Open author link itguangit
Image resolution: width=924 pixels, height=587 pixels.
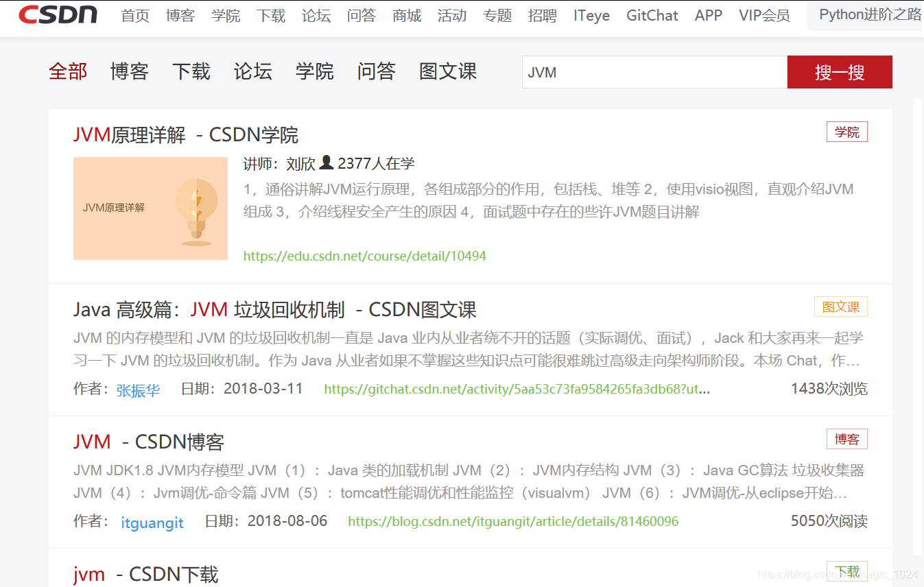[x=152, y=523]
